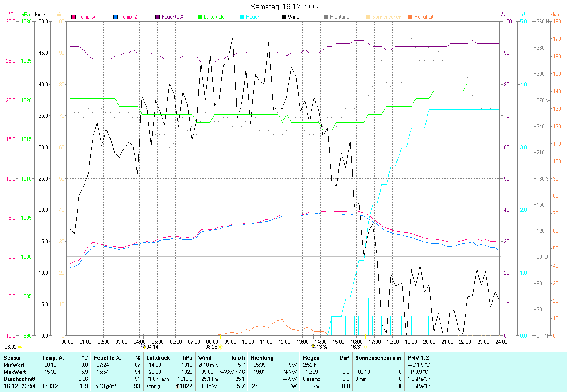Click the Wind legend label

[293, 17]
